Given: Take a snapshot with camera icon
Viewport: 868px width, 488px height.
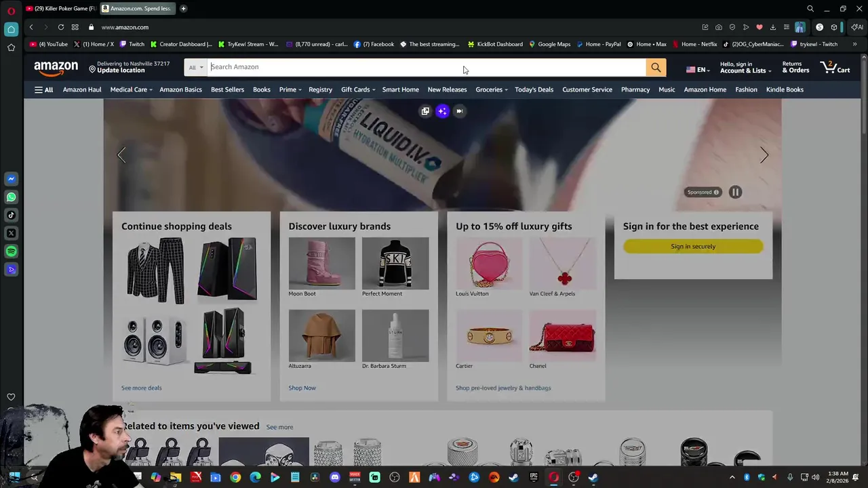Looking at the screenshot, I should tap(719, 27).
